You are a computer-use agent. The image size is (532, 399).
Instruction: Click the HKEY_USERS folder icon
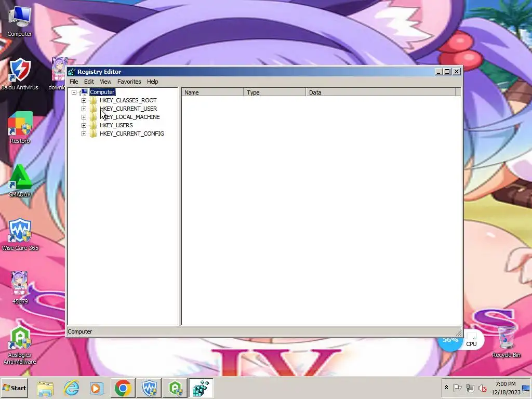94,126
